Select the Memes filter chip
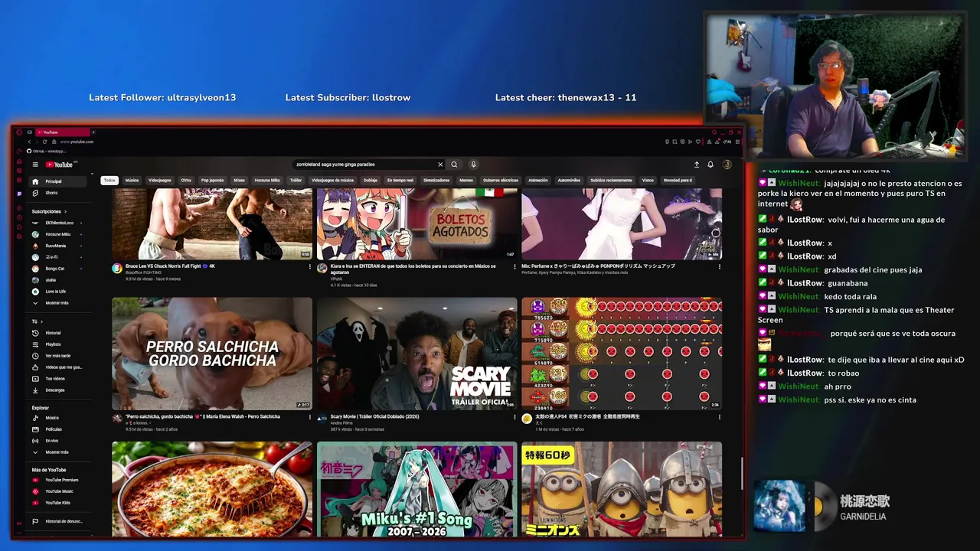 [466, 181]
